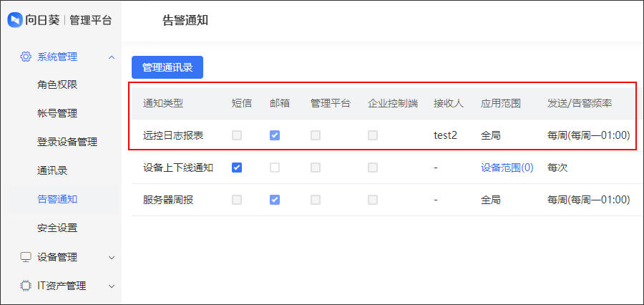Viewport: 644px width, 305px height.
Task: Toggle 短信 checkbox for 远控日志报表
Action: (x=237, y=135)
